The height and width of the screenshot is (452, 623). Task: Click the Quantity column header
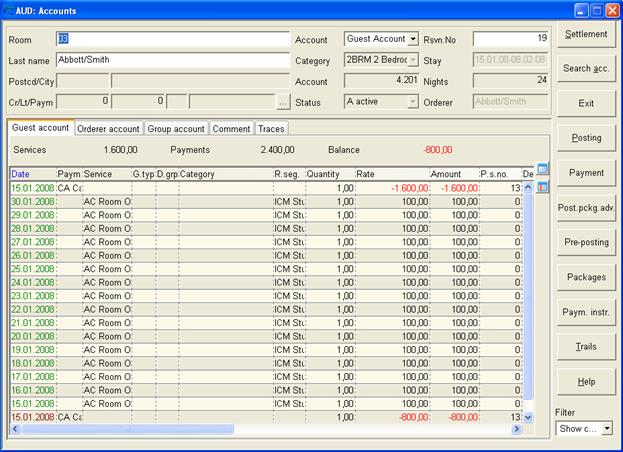coord(330,174)
